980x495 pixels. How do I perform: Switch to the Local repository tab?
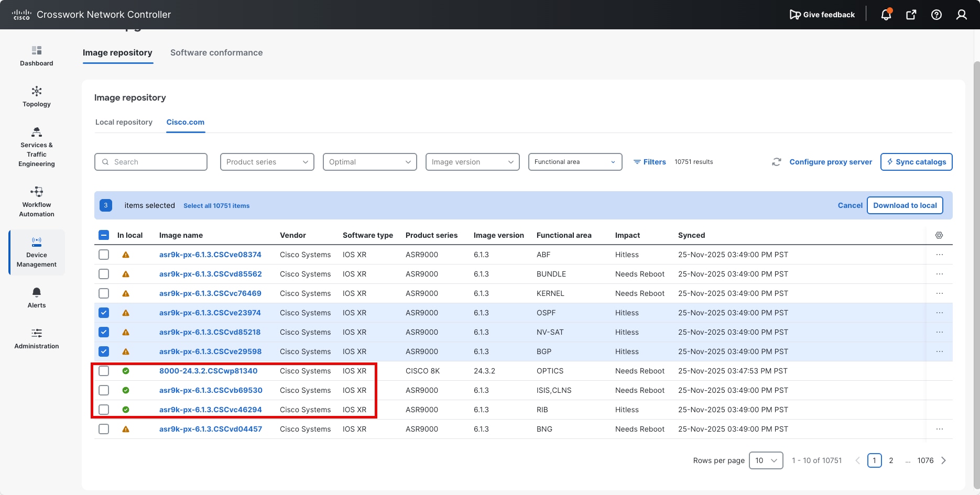[x=124, y=122]
